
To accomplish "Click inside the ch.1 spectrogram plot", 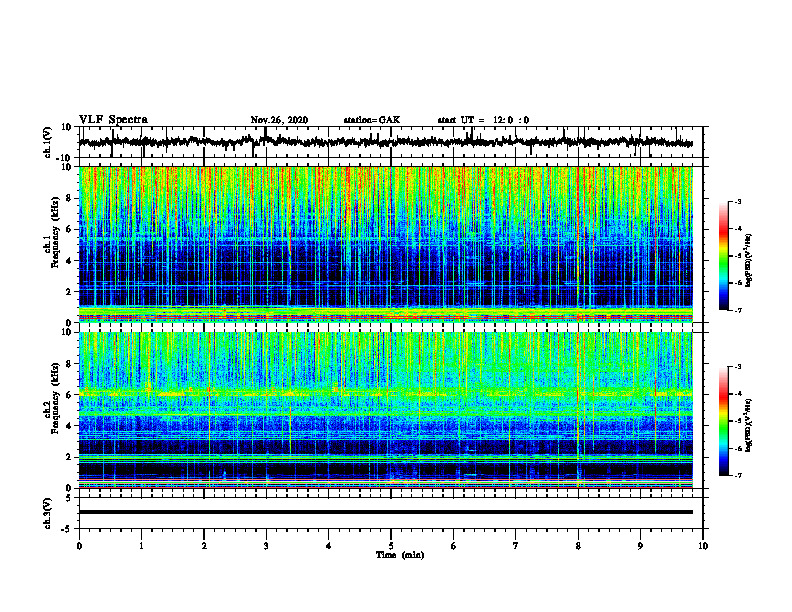I will coord(386,244).
